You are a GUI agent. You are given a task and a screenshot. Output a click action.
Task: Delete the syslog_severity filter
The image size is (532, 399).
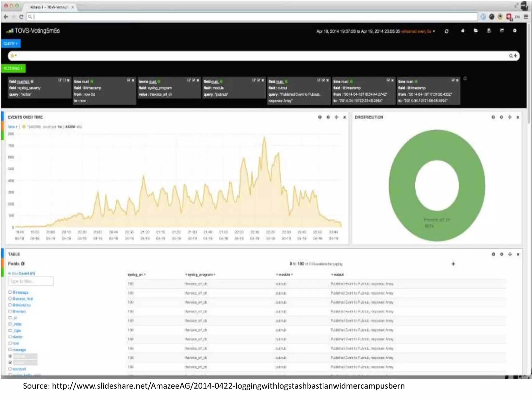68,81
